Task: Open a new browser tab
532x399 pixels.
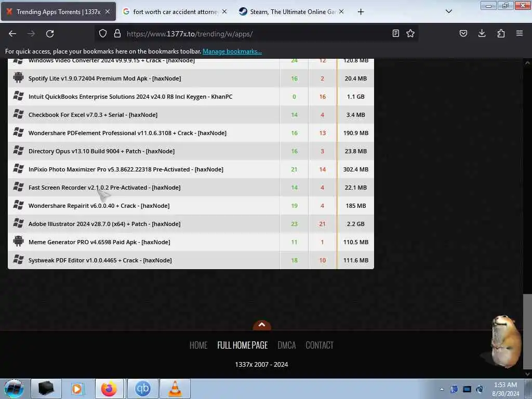Action: [361, 12]
